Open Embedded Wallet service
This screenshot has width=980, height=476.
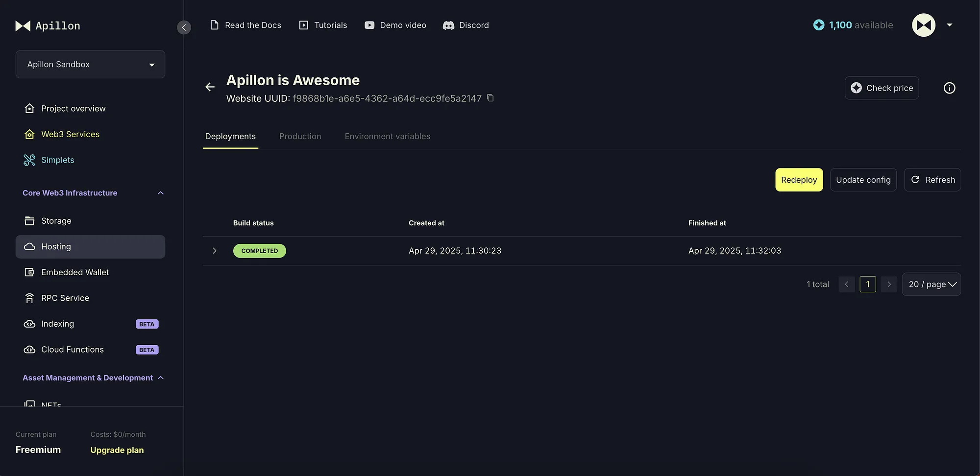[90, 272]
